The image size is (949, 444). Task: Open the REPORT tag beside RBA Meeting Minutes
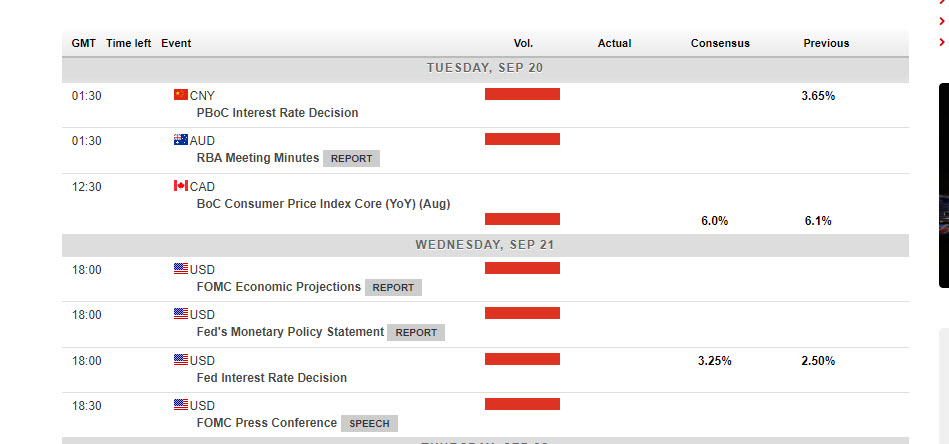tap(351, 158)
